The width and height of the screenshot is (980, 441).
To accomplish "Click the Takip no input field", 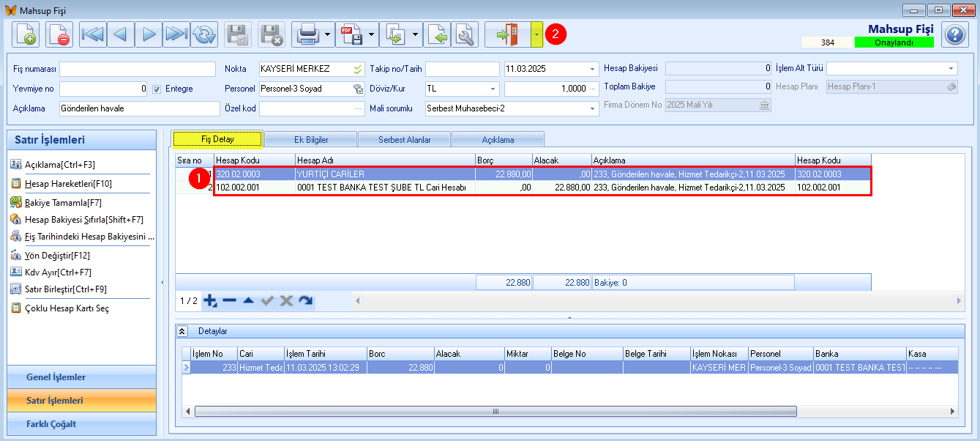I will [x=462, y=69].
